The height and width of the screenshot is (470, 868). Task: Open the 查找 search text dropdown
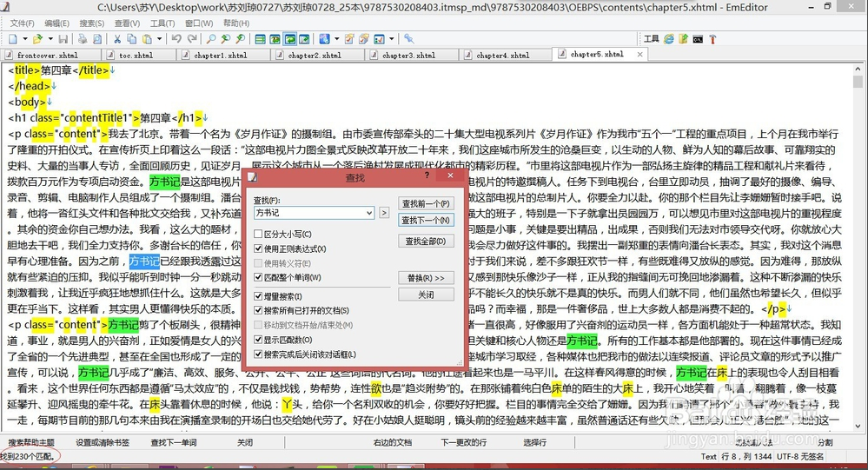pos(369,213)
